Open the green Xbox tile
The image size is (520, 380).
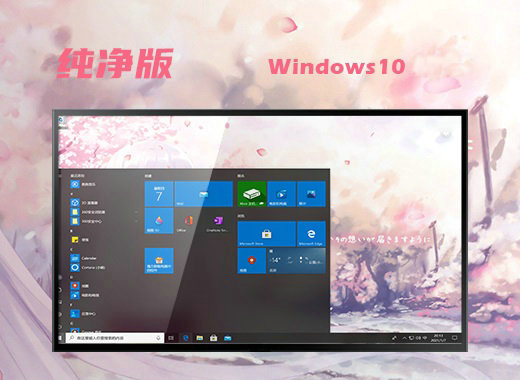(x=252, y=194)
